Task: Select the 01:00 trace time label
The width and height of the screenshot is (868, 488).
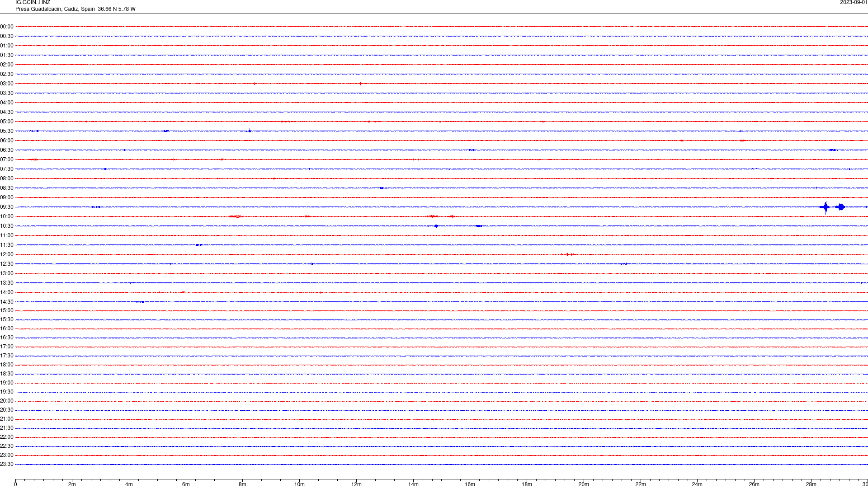Action: coord(7,46)
